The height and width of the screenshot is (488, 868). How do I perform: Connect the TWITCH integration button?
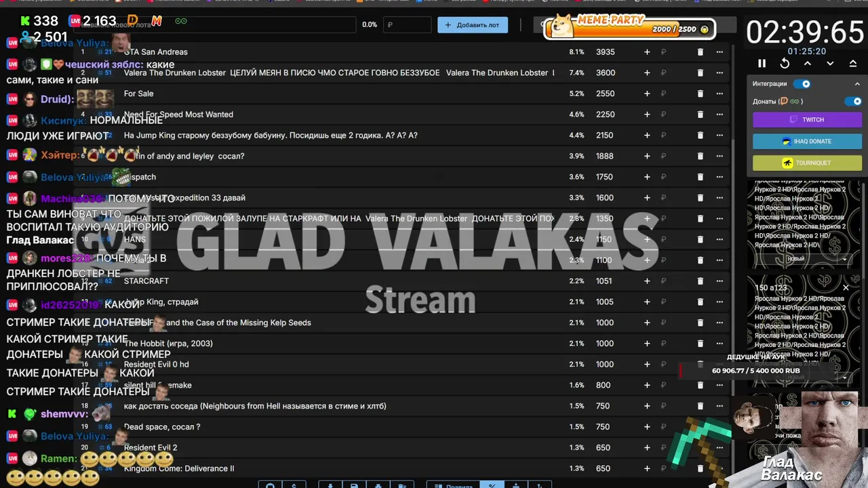(807, 119)
